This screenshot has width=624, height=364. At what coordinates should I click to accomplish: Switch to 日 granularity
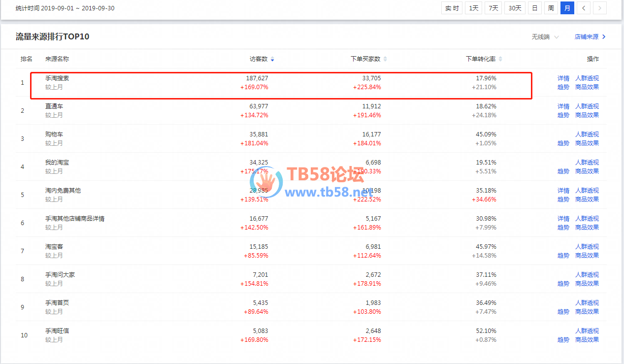[534, 8]
